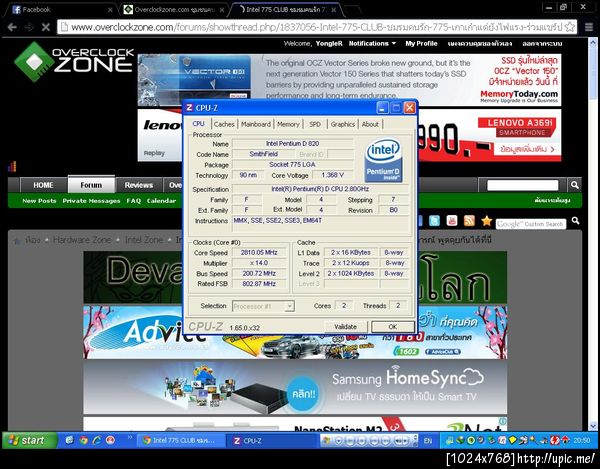Open the Mainboard tab in CPU-Z
Viewport: 600px width, 469px height.
point(256,124)
